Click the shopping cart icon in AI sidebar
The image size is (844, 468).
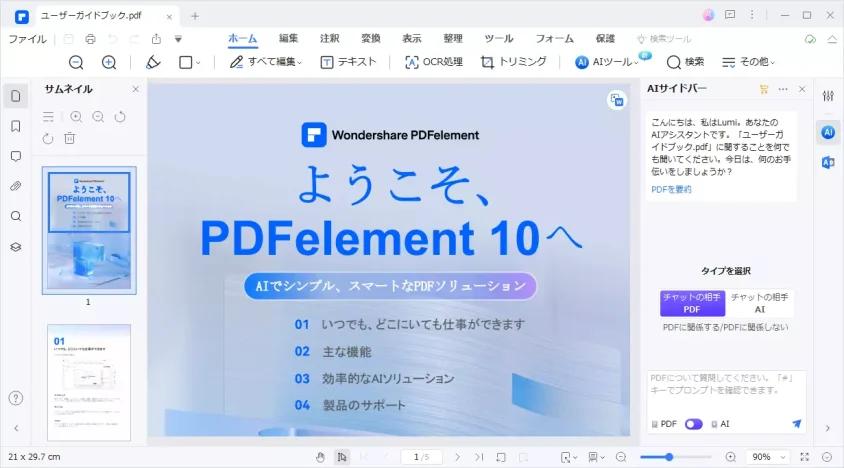[x=764, y=89]
